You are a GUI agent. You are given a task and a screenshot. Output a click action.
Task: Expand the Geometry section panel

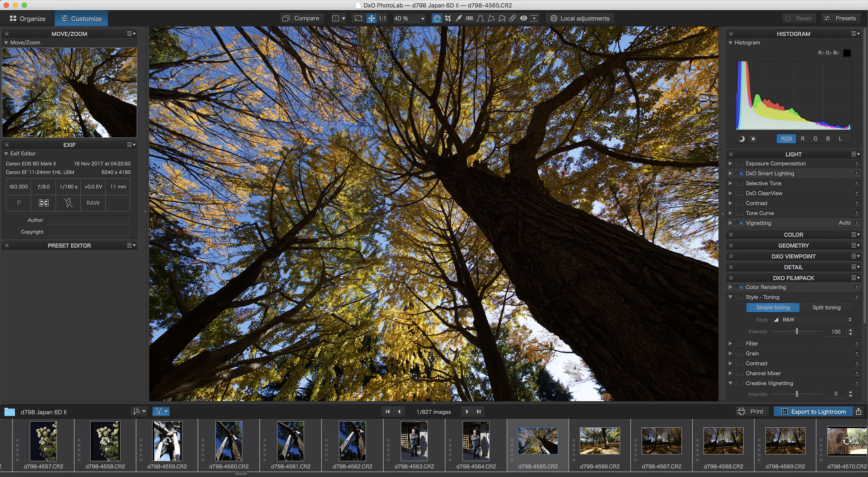pyautogui.click(x=793, y=245)
